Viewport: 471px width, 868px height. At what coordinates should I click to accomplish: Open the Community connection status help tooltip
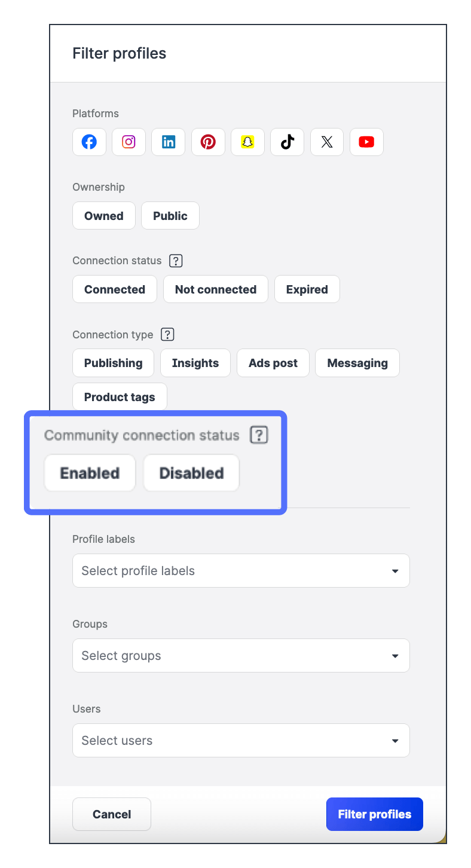259,435
